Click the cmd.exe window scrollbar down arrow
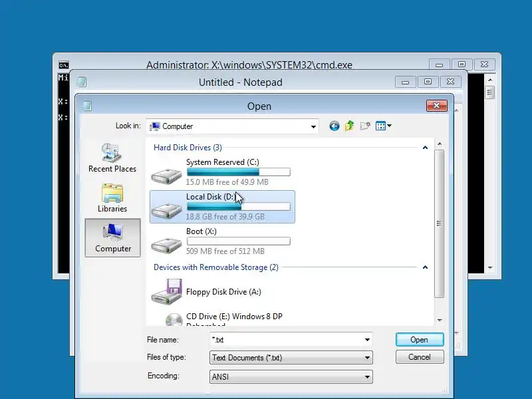 pyautogui.click(x=490, y=268)
